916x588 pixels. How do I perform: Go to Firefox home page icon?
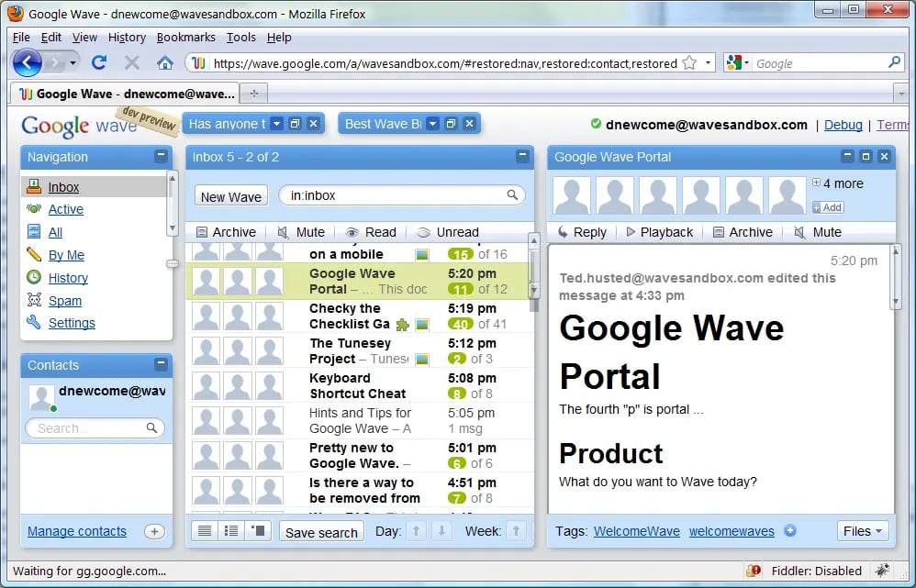[165, 62]
